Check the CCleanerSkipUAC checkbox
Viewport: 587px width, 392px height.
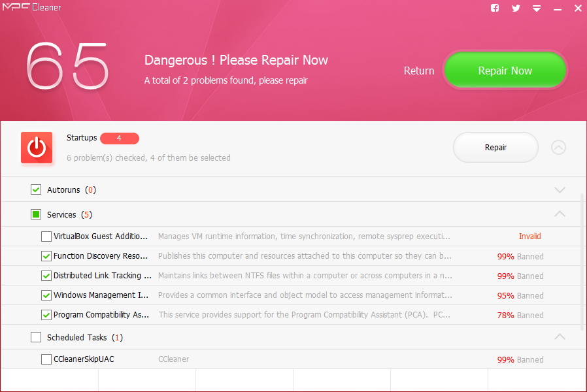[46, 359]
